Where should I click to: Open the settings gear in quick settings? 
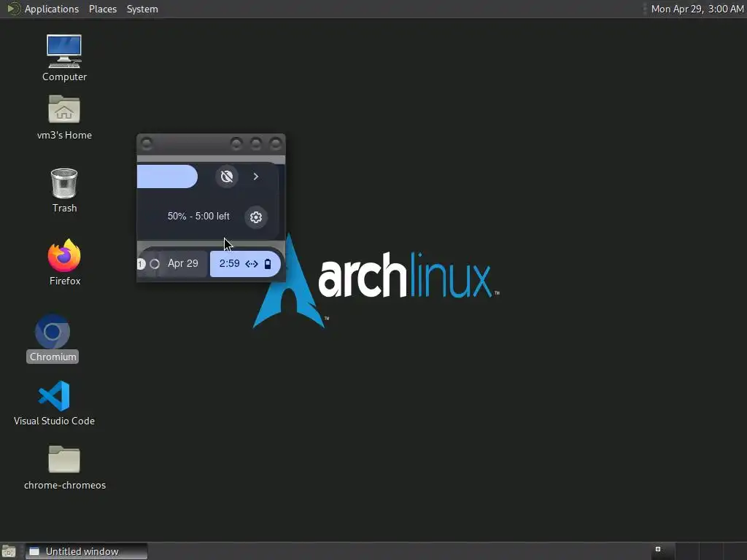256,217
